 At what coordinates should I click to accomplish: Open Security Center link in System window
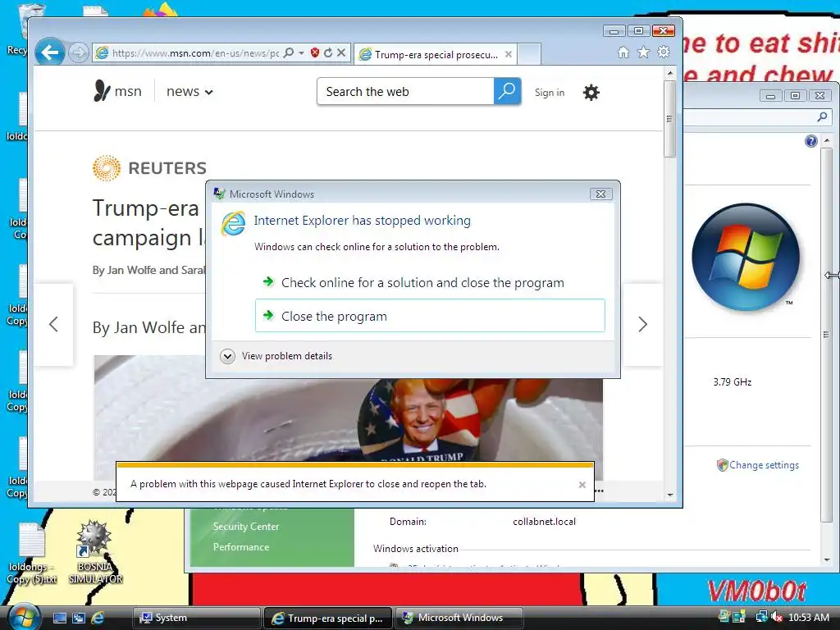tap(246, 527)
